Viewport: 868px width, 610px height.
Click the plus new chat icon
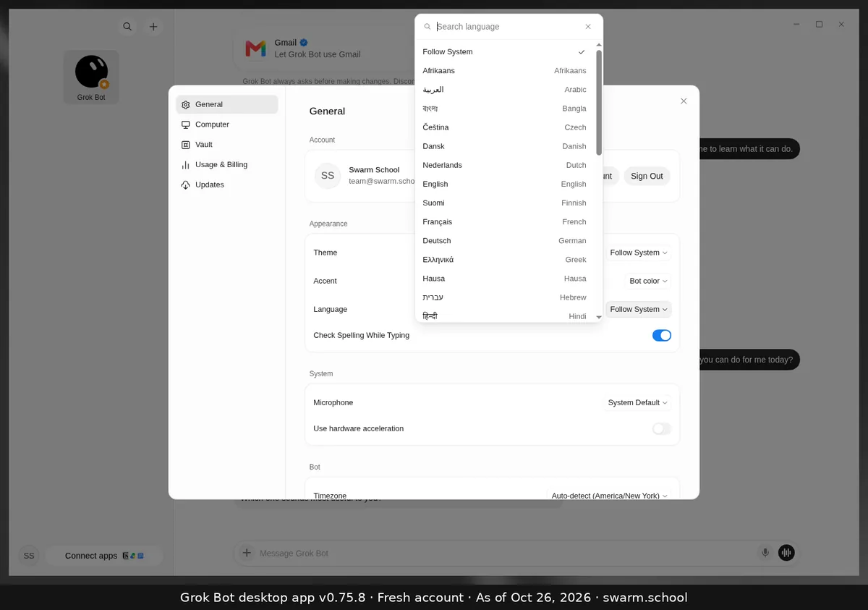[x=153, y=27]
